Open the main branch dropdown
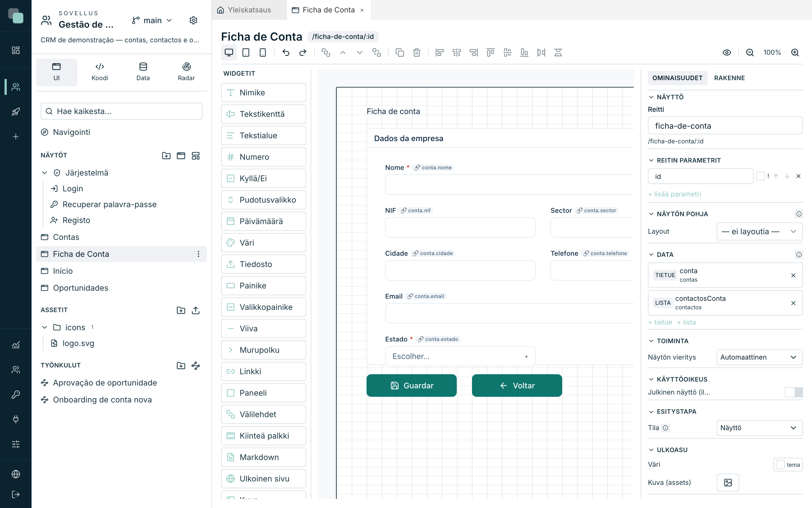The height and width of the screenshot is (508, 812). click(x=152, y=20)
